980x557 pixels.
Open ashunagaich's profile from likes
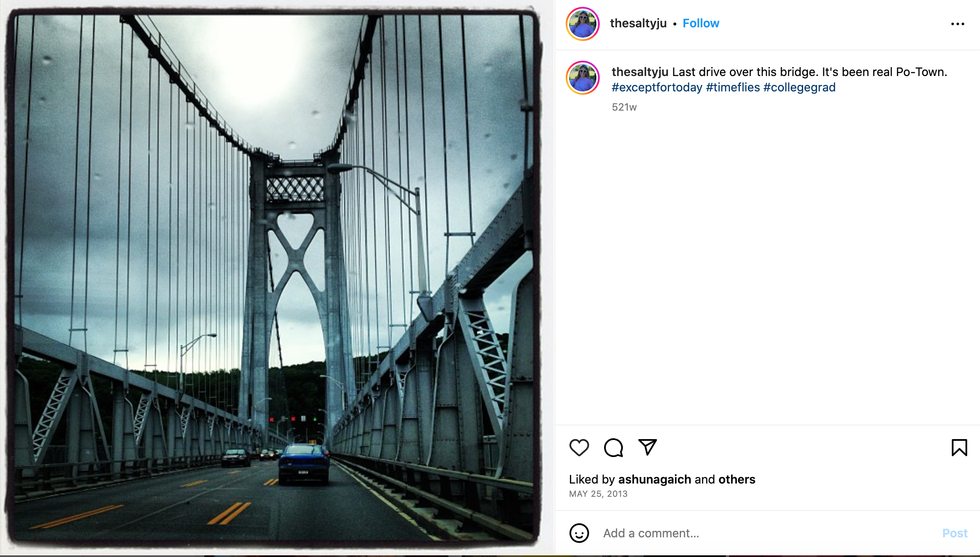click(654, 479)
